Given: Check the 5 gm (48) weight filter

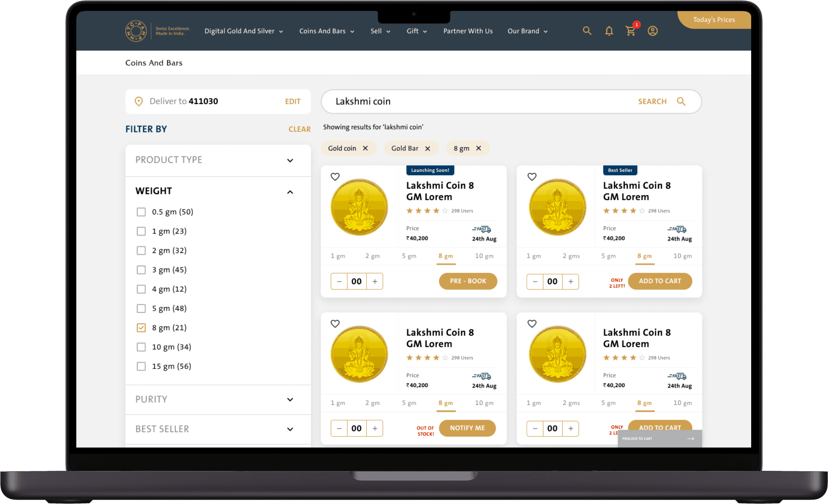Looking at the screenshot, I should pos(141,308).
